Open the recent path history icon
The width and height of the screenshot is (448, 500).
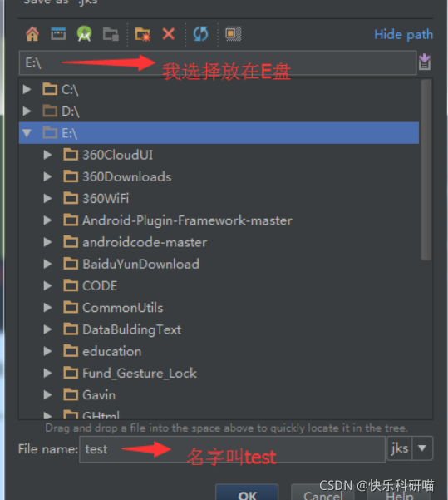[425, 62]
